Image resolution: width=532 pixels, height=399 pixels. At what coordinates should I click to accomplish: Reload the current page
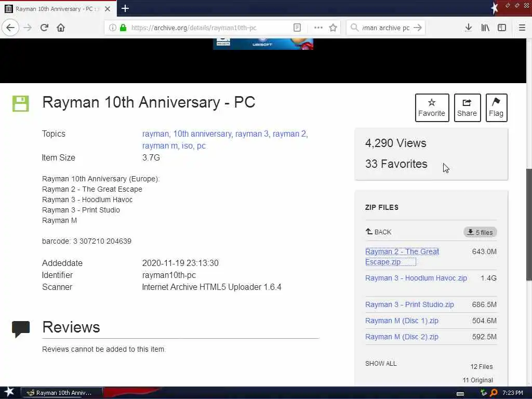click(45, 28)
